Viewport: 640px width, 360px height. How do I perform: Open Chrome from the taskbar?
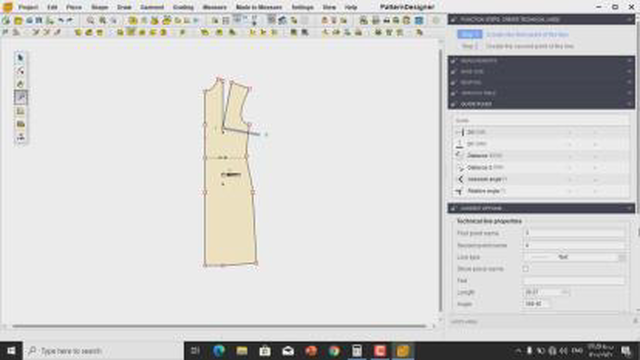click(x=334, y=351)
